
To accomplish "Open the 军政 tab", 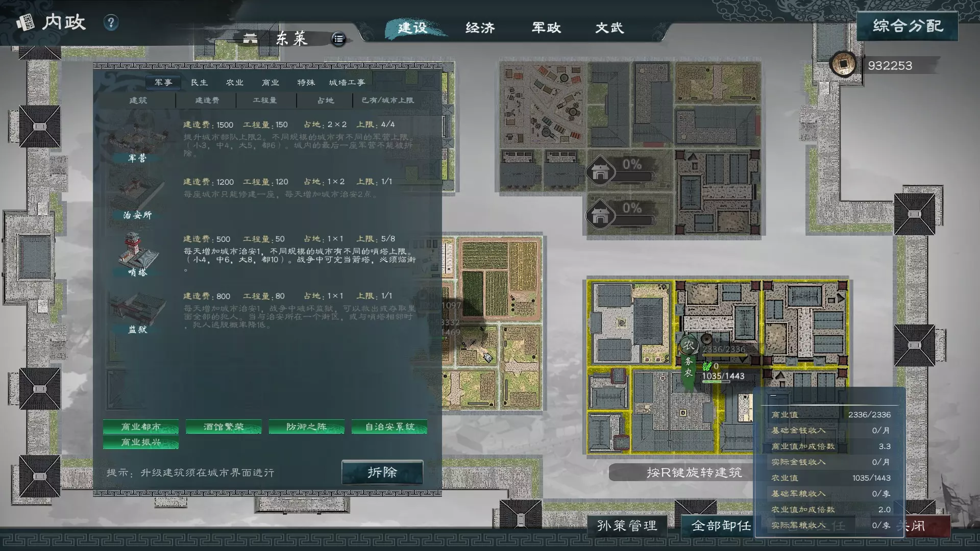I will 546,28.
